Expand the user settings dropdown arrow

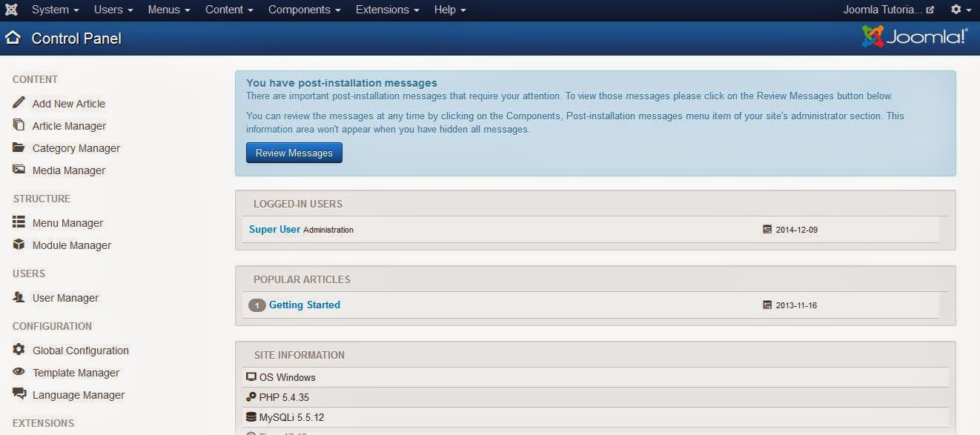969,10
